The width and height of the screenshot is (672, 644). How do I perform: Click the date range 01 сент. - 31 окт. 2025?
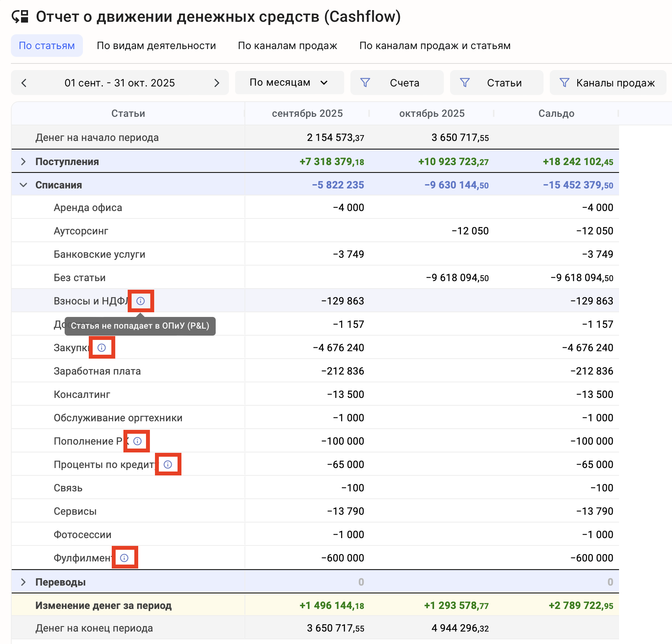tap(120, 83)
